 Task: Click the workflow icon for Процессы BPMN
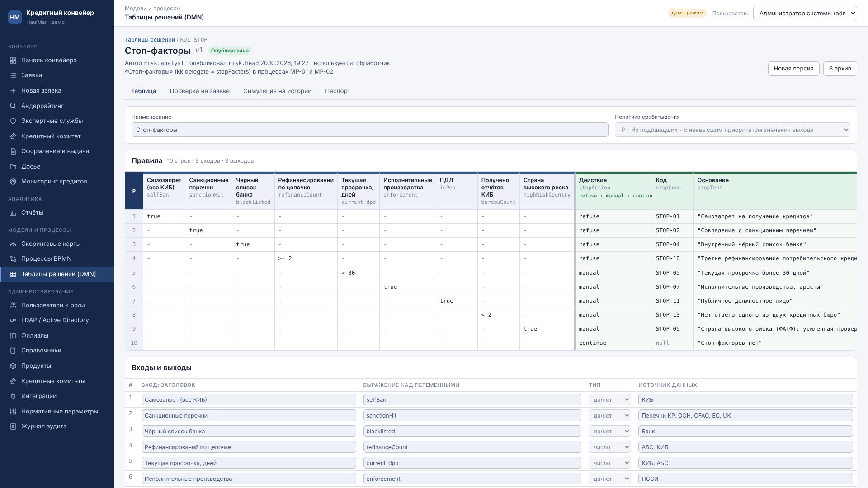[13, 259]
